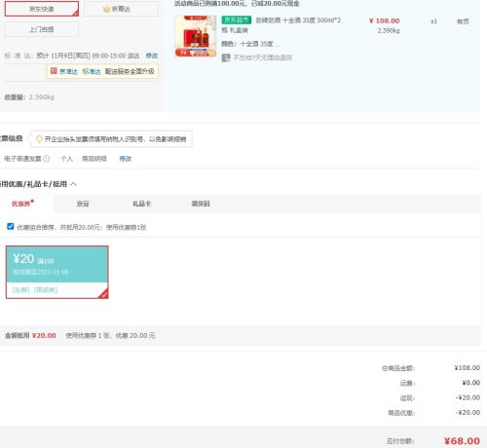The width and height of the screenshot is (487, 448).
Task: Choose 京尊达 delivery with crown icon
Action: (121, 9)
